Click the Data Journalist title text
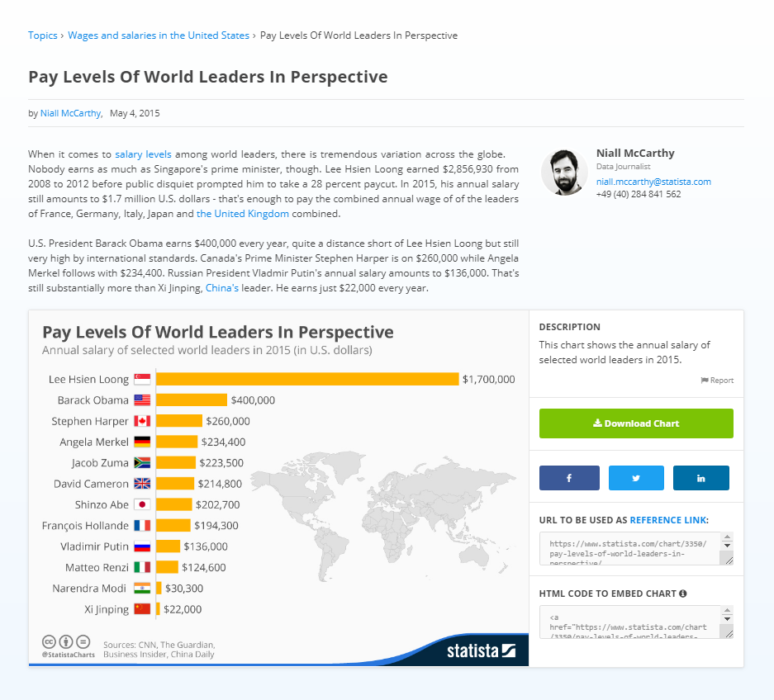The height and width of the screenshot is (700, 774). pyautogui.click(x=624, y=167)
